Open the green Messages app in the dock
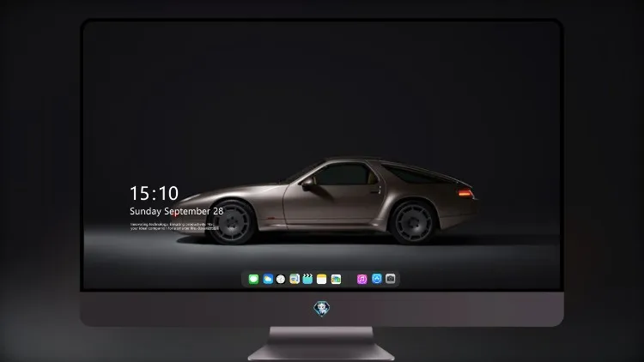Viewport: 644px width, 362px height. (x=253, y=279)
